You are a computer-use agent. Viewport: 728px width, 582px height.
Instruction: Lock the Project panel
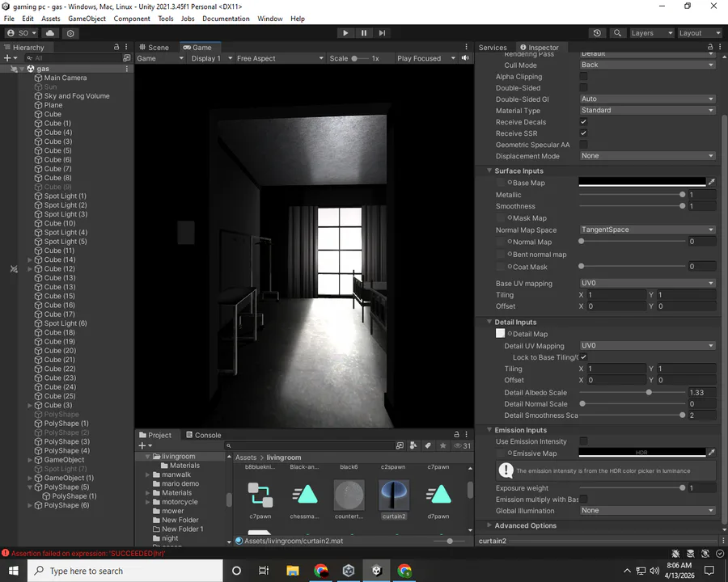456,434
